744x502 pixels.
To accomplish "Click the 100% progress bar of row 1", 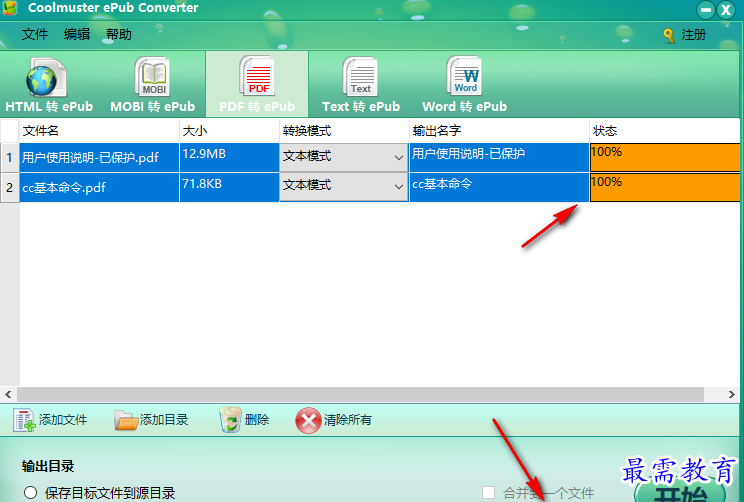I will [665, 157].
